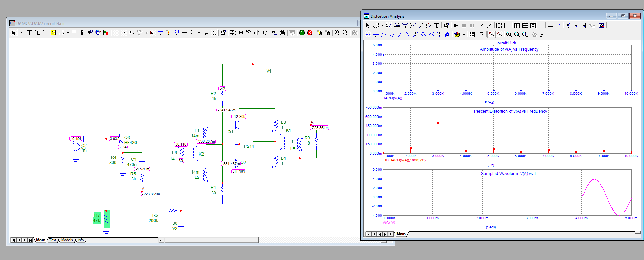The width and height of the screenshot is (644, 260).
Task: Click the red stop X icon
Action: pos(310,33)
